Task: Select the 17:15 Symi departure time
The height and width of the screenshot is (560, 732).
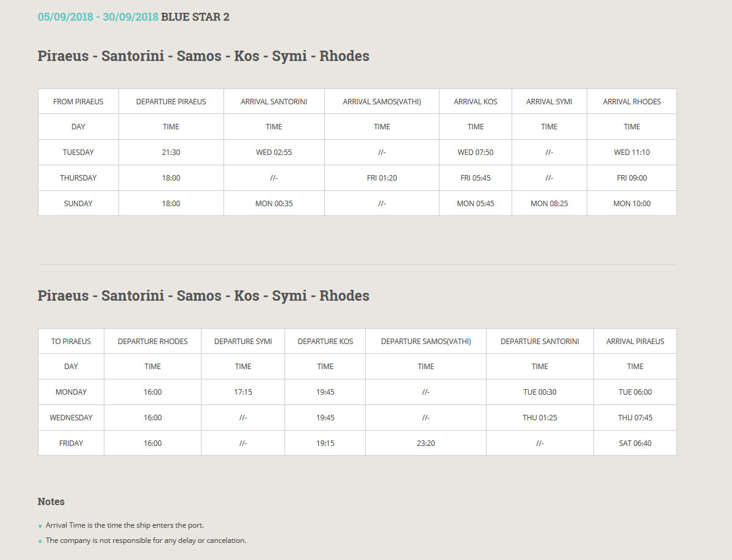Action: coord(243,392)
